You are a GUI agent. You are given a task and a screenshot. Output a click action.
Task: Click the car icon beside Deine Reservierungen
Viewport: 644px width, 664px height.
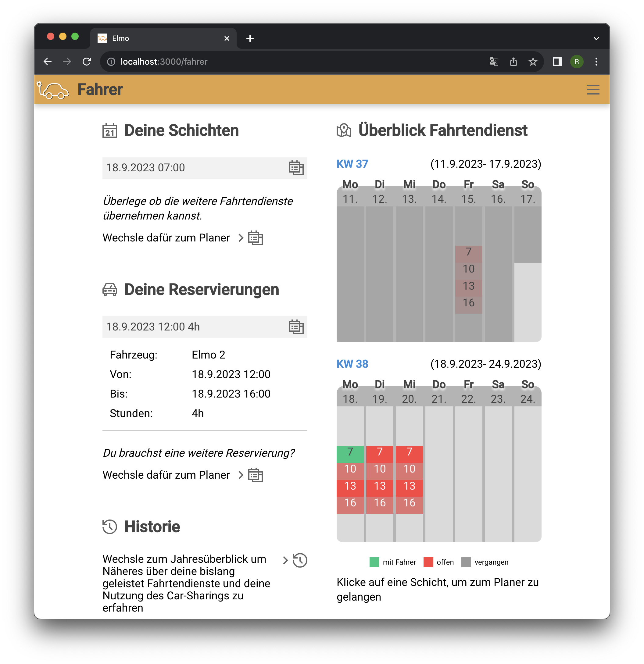click(110, 290)
